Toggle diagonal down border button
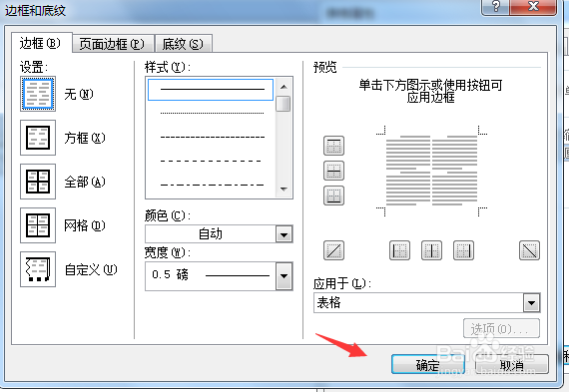This screenshot has height=392, width=569. tap(529, 250)
